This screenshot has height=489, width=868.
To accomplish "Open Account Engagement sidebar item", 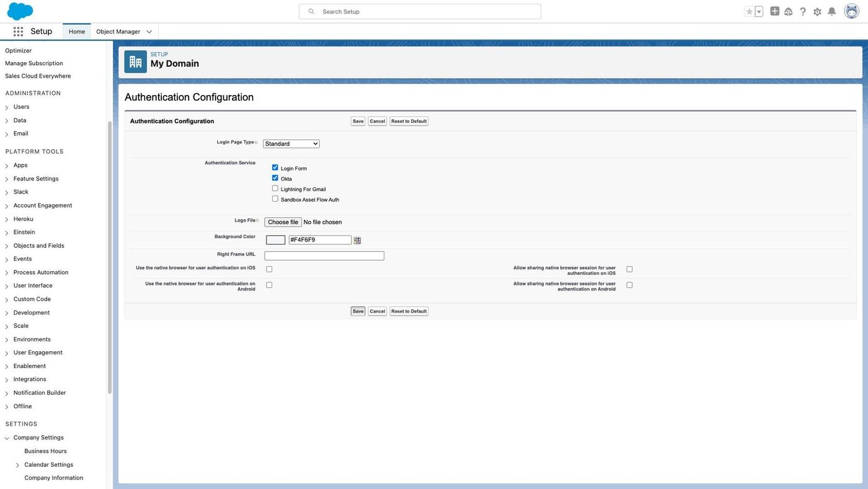I will [43, 205].
